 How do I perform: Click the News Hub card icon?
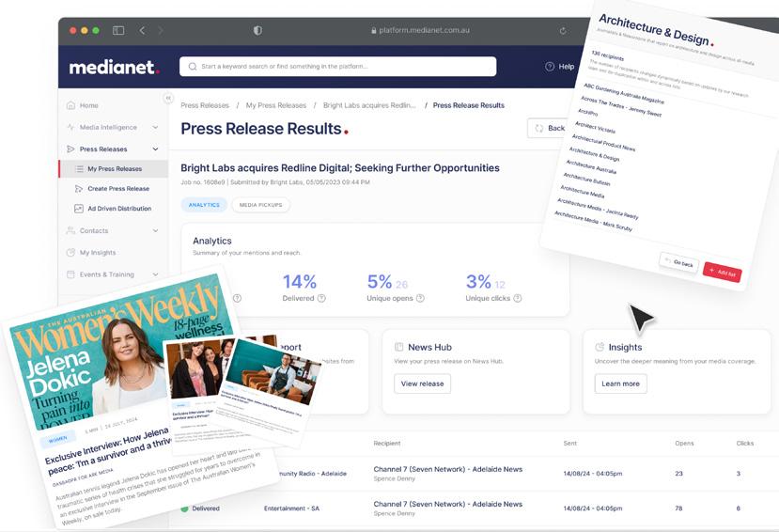398,347
